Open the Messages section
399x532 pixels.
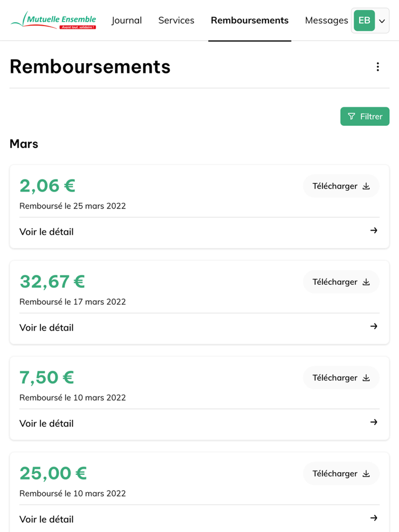[326, 21]
